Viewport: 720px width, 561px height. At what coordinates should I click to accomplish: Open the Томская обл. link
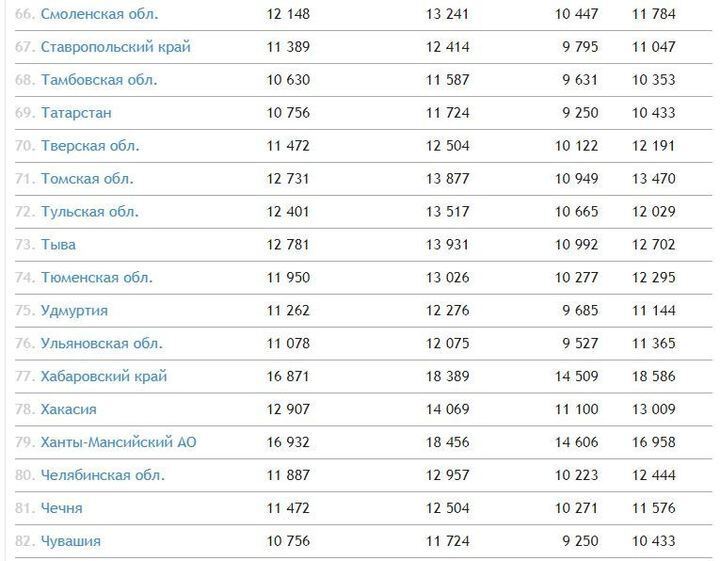tap(87, 179)
